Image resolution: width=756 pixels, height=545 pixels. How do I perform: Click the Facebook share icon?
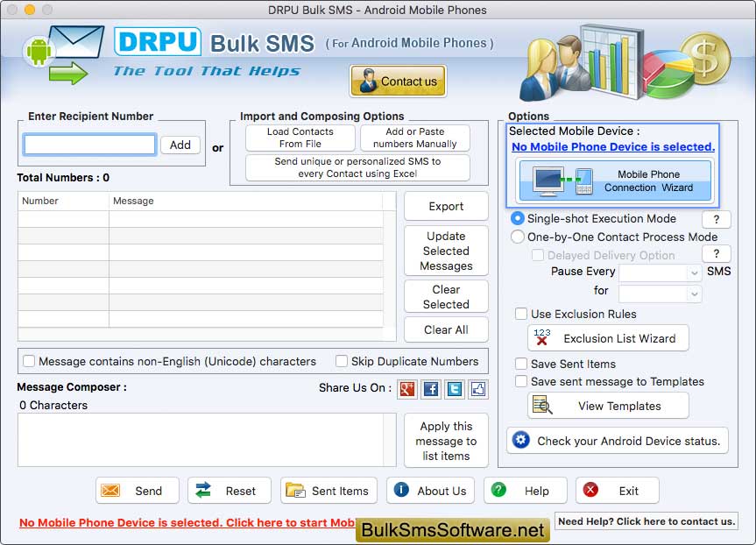[431, 389]
